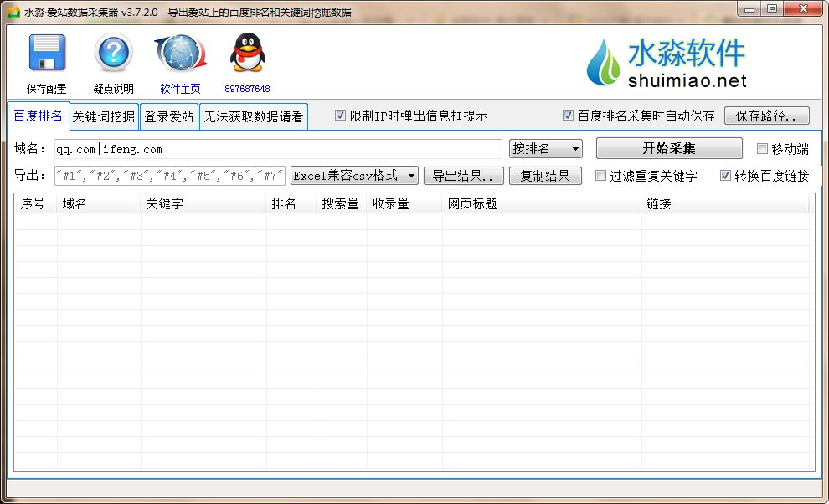Focus the 域名 input field
Image resolution: width=829 pixels, height=504 pixels.
click(278, 149)
